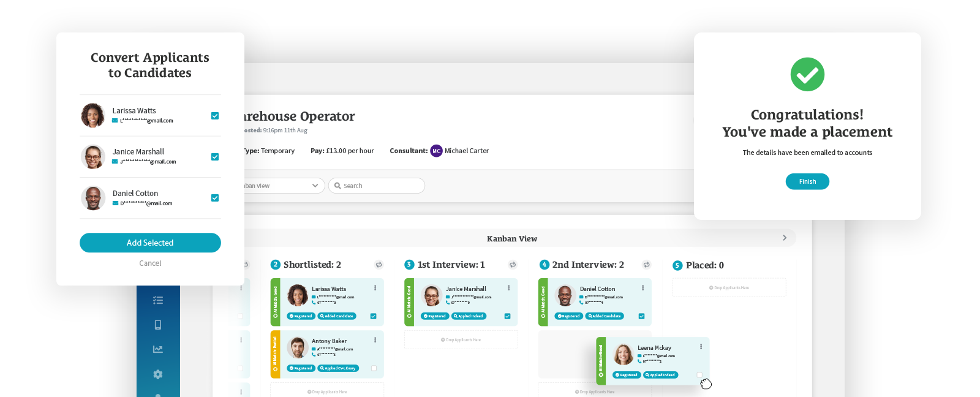Open the task checklist sidebar icon

click(158, 300)
